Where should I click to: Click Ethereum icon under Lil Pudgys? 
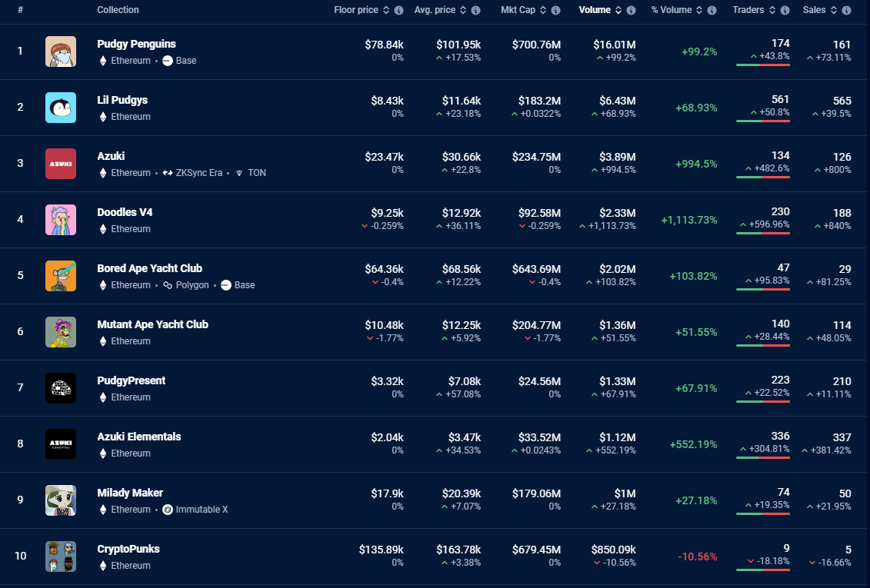102,117
